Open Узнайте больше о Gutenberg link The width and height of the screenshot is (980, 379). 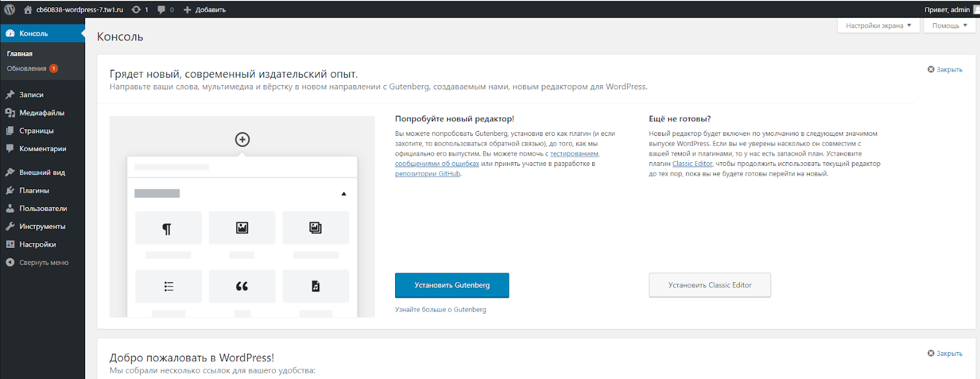440,310
